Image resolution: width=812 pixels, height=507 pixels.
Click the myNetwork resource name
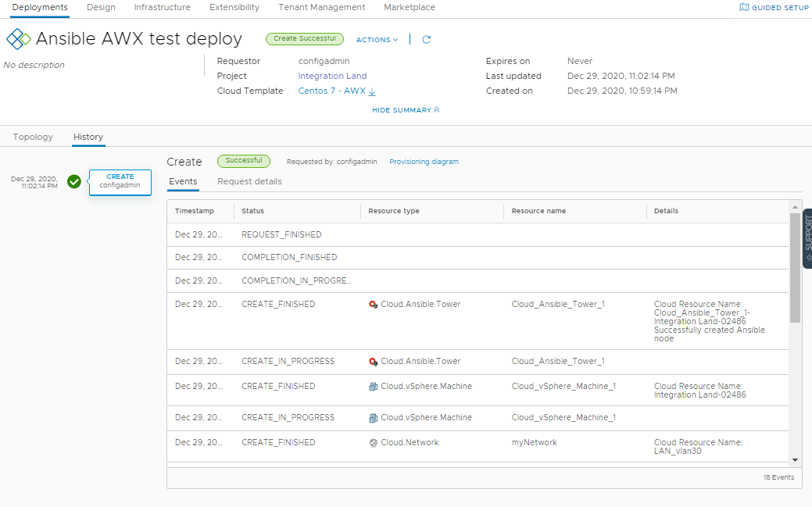pyautogui.click(x=534, y=443)
